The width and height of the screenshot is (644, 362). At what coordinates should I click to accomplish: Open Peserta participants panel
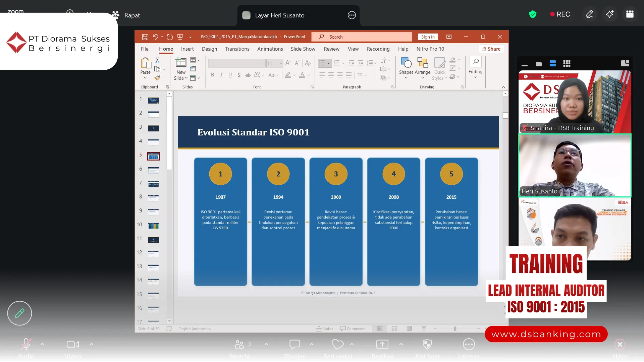click(x=239, y=344)
